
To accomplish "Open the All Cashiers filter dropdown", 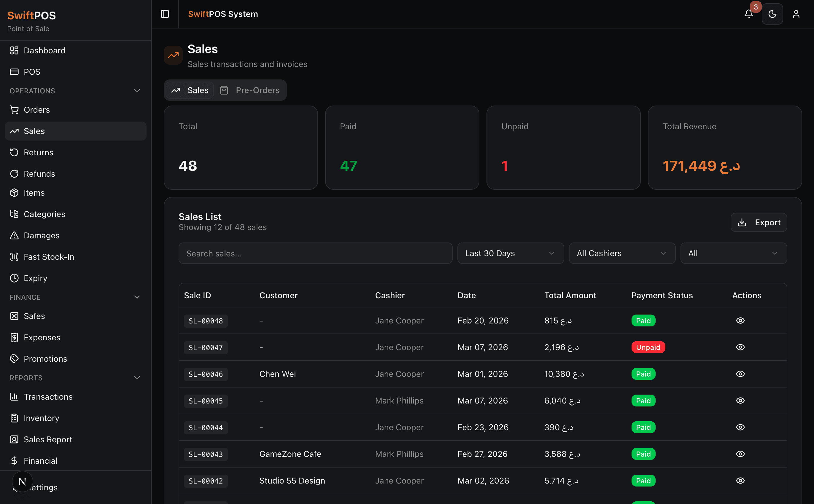I will pos(622,253).
